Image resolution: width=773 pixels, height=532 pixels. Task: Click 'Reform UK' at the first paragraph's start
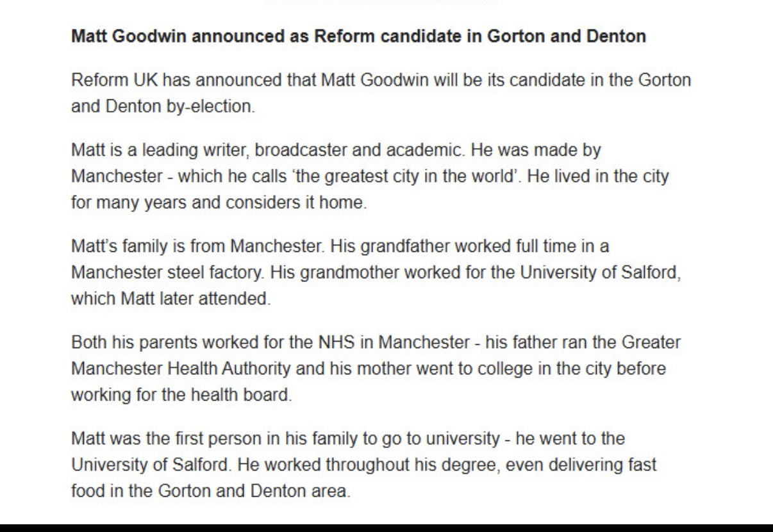(x=104, y=81)
